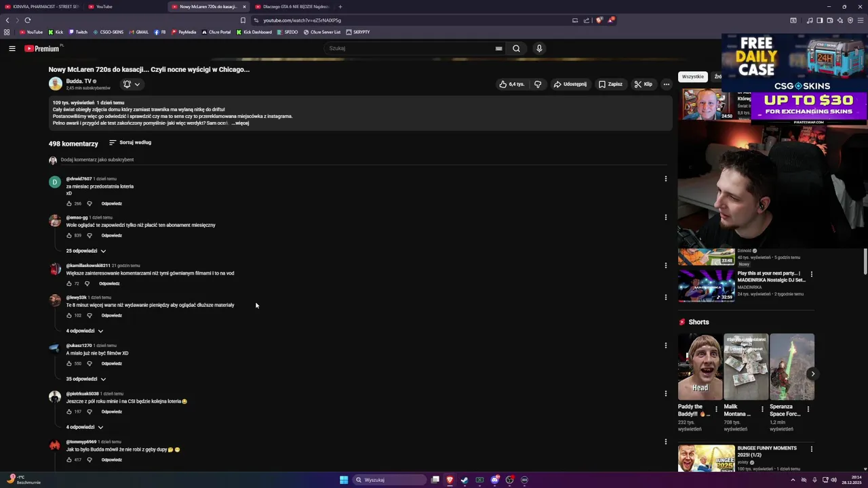Image resolution: width=868 pixels, height=488 pixels.
Task: Open Steam from the taskbar
Action: pyautogui.click(x=465, y=480)
